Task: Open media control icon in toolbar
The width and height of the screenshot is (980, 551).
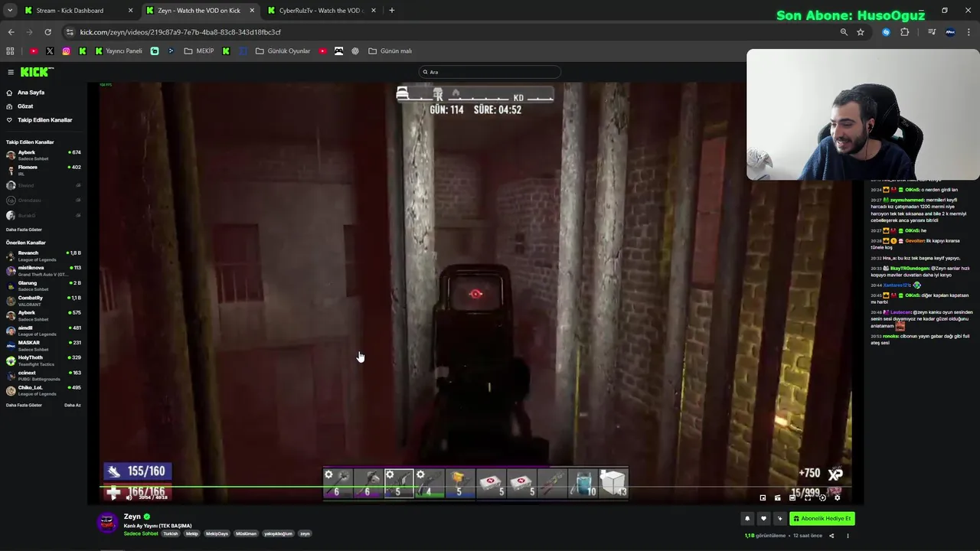Action: click(x=932, y=32)
